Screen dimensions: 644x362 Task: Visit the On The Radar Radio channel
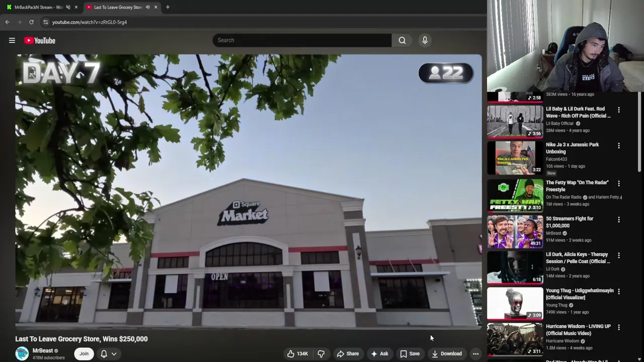tap(563, 197)
